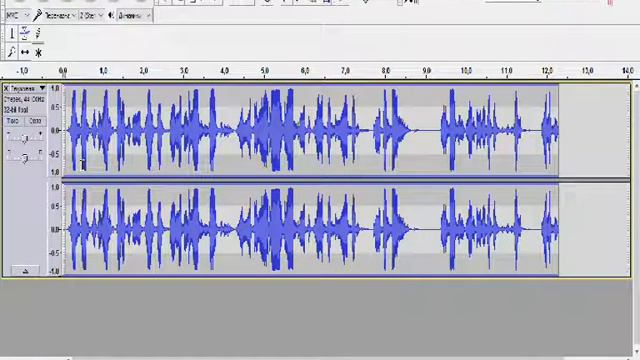Click the lower channel vertical amplitude scale
The width and height of the screenshot is (640, 360).
(55, 229)
